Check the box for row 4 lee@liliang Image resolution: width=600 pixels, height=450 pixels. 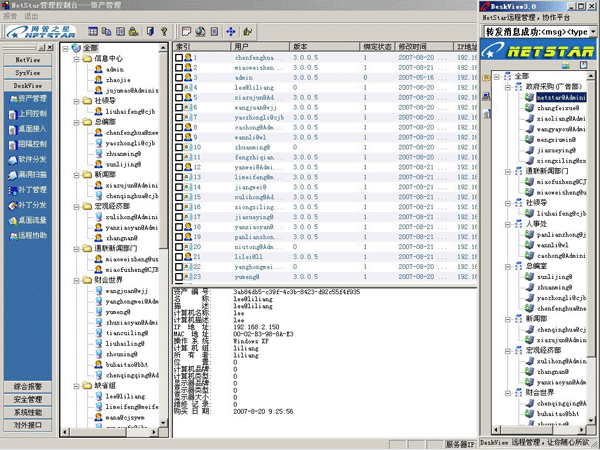click(179, 88)
